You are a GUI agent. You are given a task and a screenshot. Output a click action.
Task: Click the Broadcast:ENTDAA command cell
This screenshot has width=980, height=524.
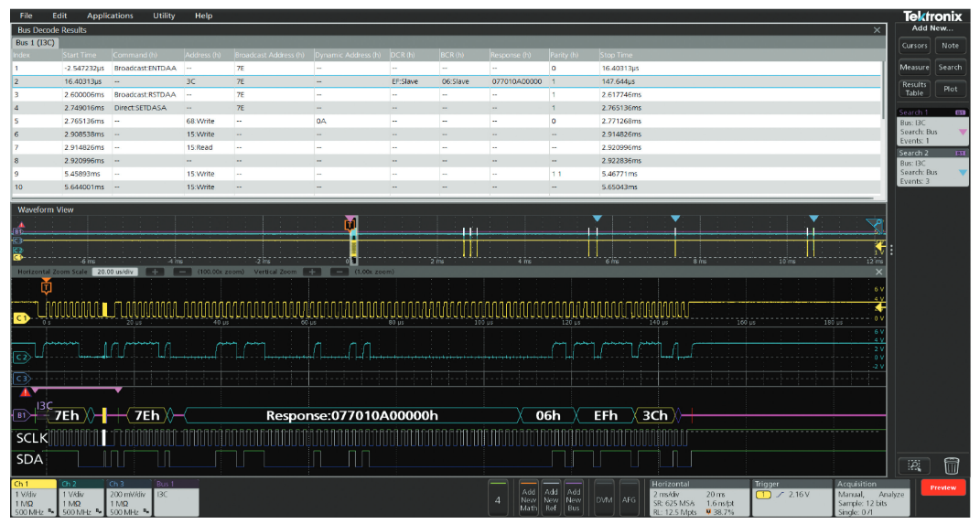pos(145,69)
